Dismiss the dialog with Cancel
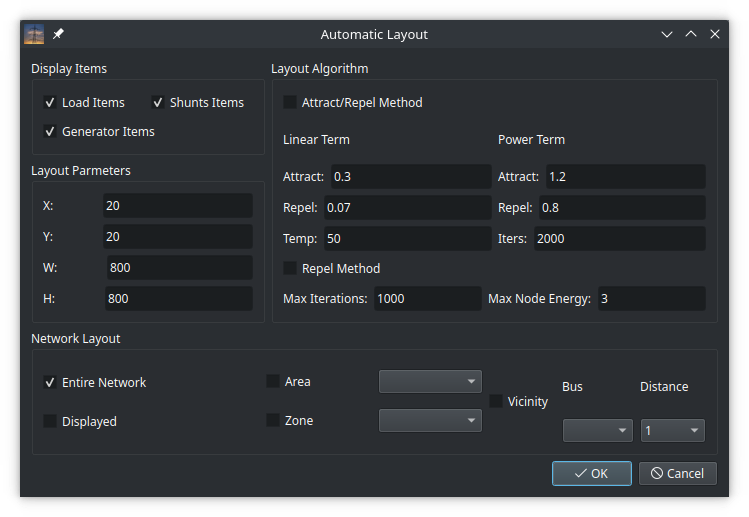 (678, 473)
